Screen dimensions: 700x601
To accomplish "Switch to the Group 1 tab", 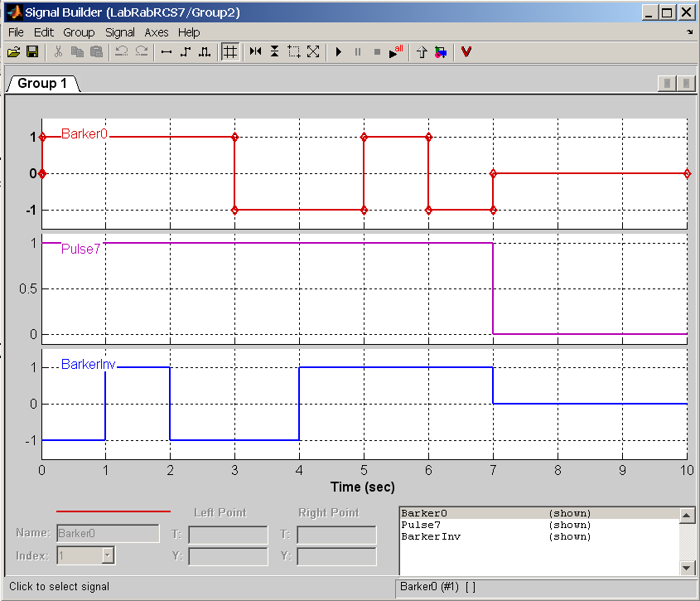I will (x=42, y=84).
